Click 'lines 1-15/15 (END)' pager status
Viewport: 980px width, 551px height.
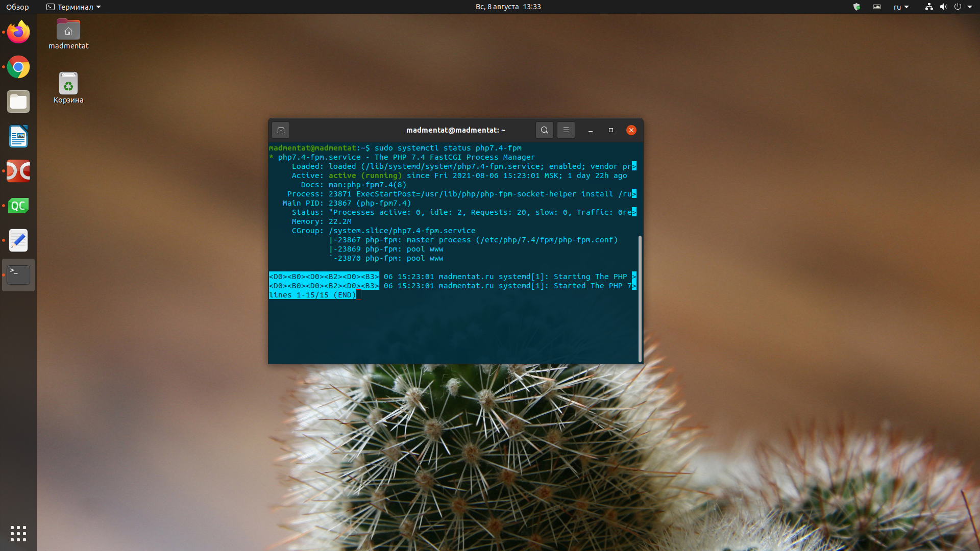point(312,295)
